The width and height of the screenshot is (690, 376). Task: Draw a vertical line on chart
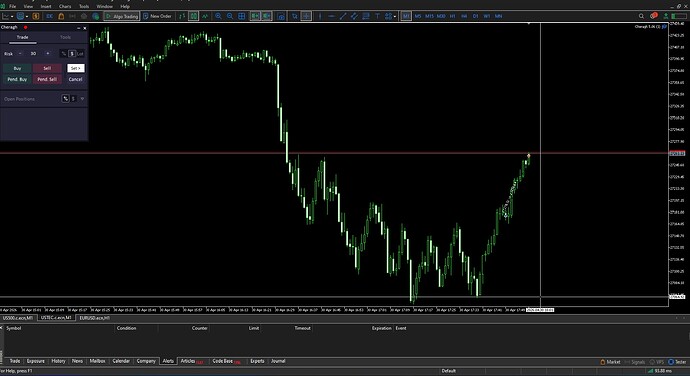pyautogui.click(x=319, y=16)
